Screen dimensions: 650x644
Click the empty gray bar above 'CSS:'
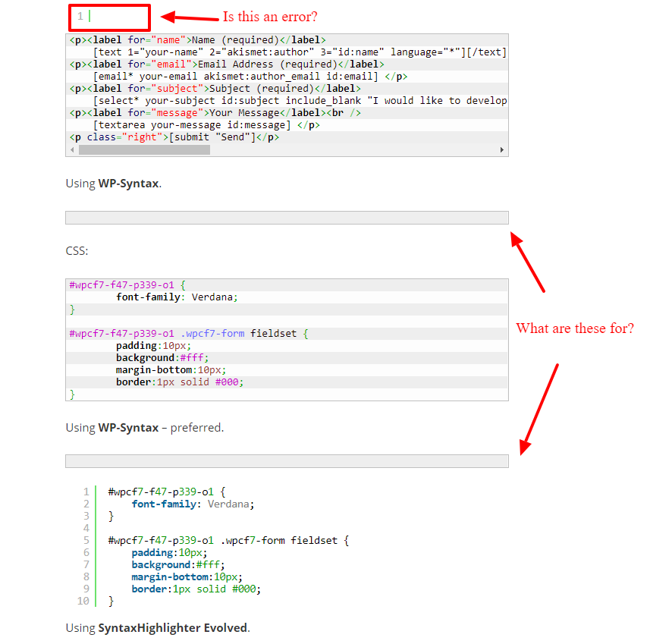pyautogui.click(x=287, y=218)
